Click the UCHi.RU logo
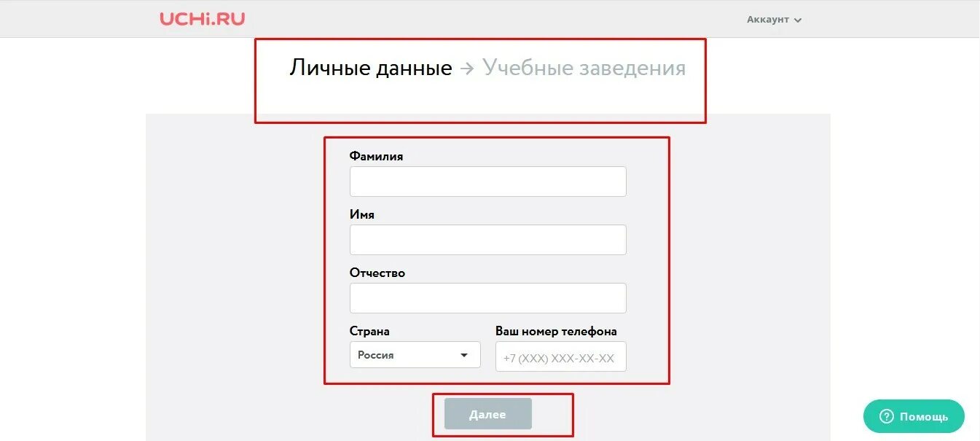Viewport: 980px width, 441px height. pyautogui.click(x=203, y=19)
